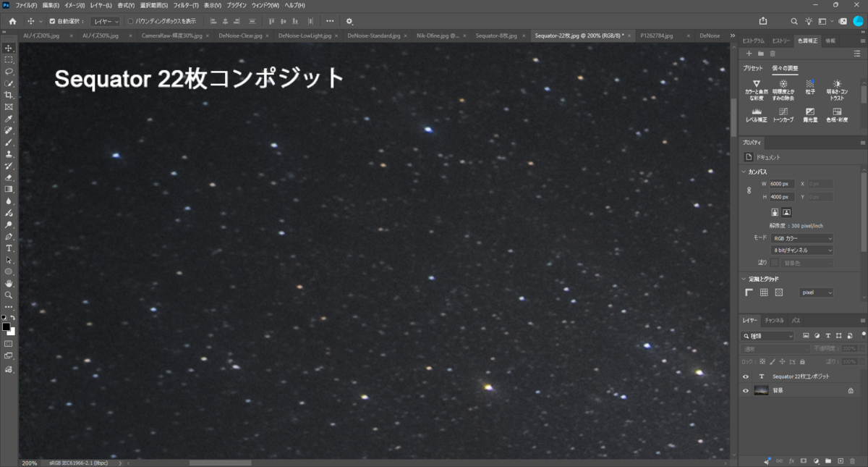The height and width of the screenshot is (467, 868).
Task: Create a new group folder in Layers panel
Action: [828, 460]
